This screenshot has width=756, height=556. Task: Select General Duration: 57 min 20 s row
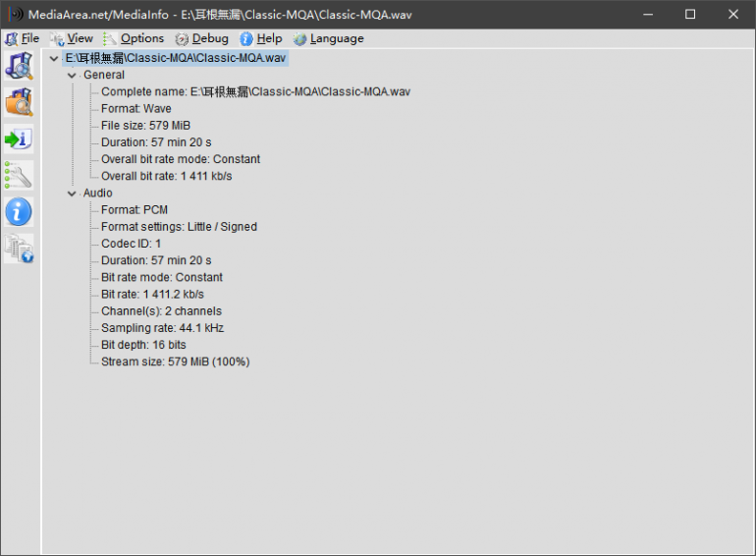pos(156,142)
